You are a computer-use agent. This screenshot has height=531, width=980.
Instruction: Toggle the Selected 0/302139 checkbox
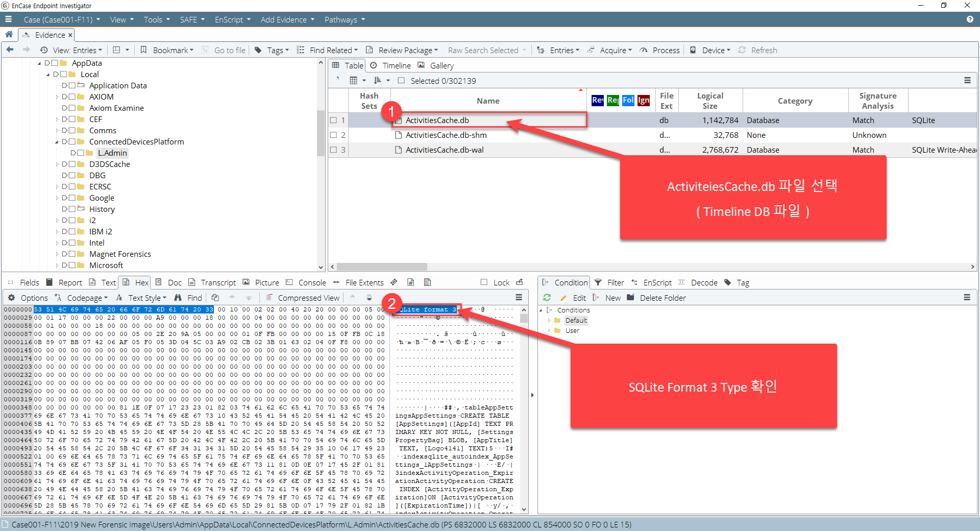[x=401, y=81]
